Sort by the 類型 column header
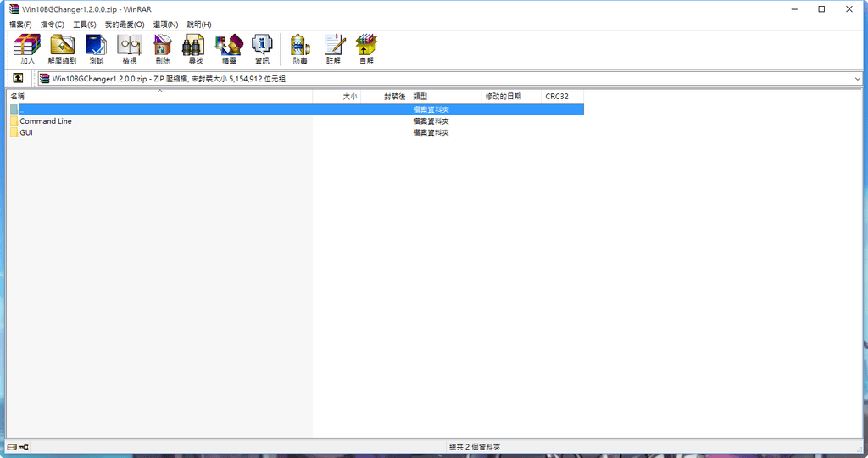 tap(446, 97)
